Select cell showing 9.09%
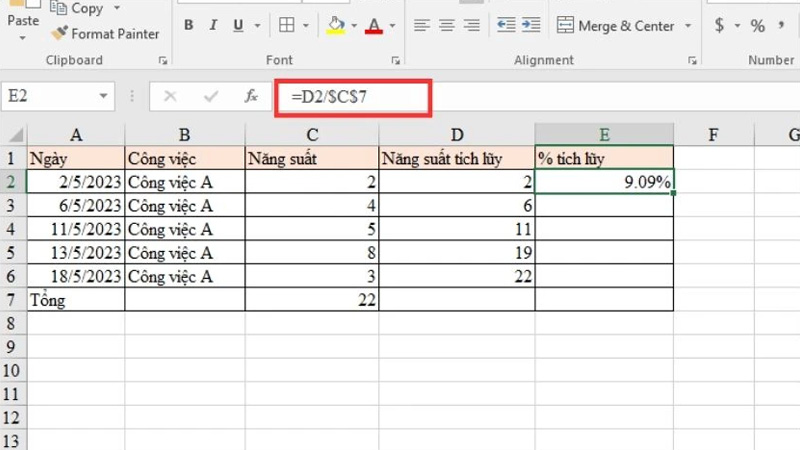The image size is (800, 450). pos(604,182)
